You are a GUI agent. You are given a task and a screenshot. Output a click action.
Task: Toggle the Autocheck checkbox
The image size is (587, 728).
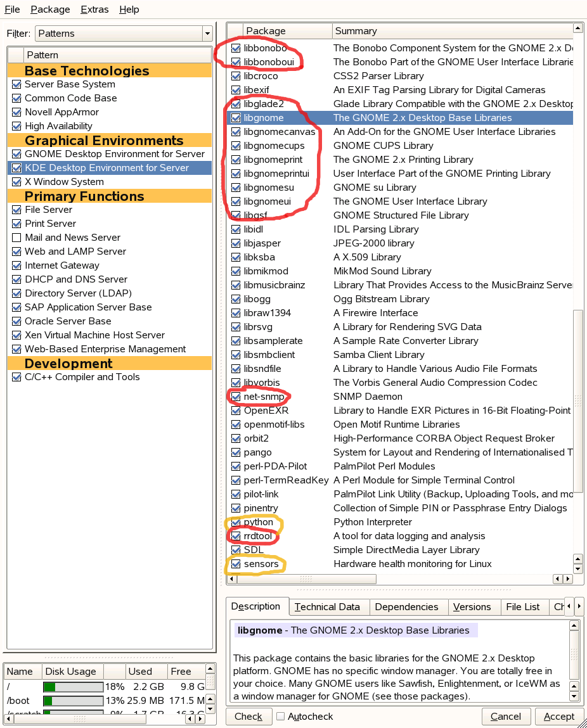coord(280,717)
